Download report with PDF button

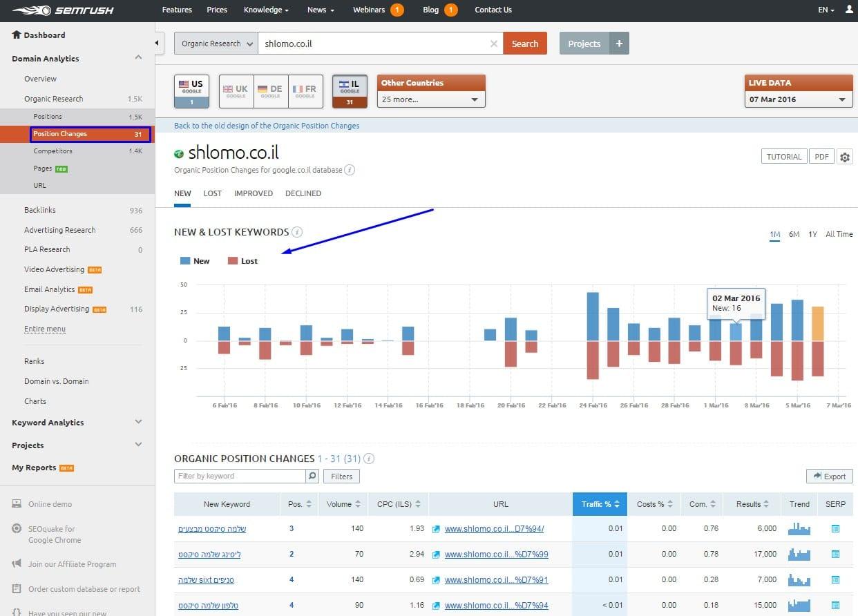[x=821, y=157]
